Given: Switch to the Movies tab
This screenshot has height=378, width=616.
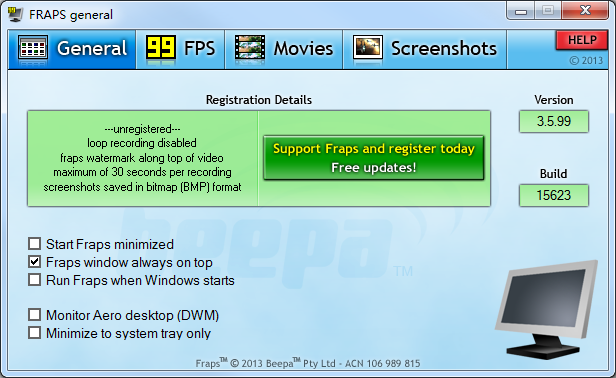Looking at the screenshot, I should click(284, 49).
